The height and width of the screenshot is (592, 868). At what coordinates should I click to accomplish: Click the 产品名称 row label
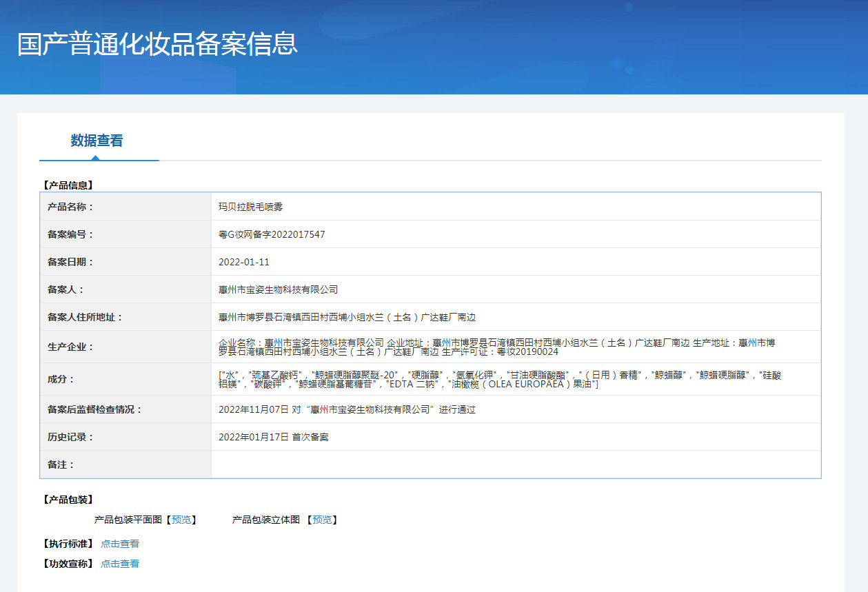tap(70, 207)
